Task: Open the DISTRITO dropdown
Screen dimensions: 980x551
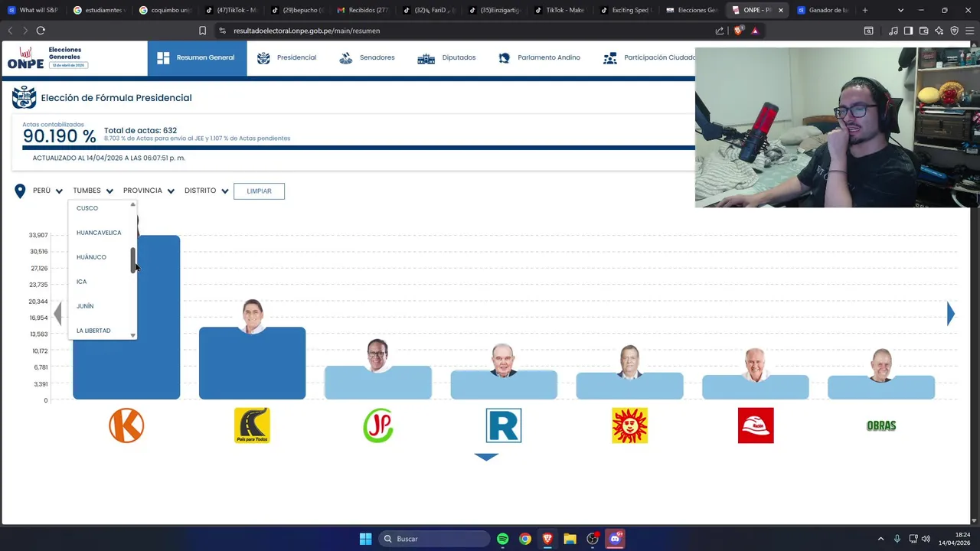Action: [x=207, y=191]
